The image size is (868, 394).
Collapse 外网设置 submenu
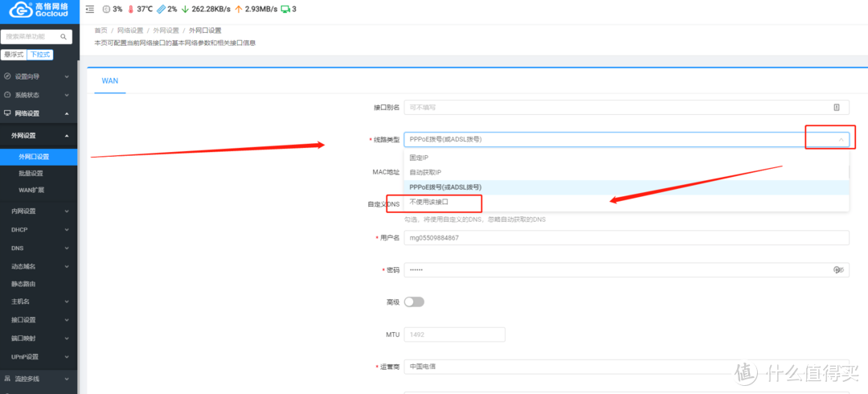click(39, 136)
